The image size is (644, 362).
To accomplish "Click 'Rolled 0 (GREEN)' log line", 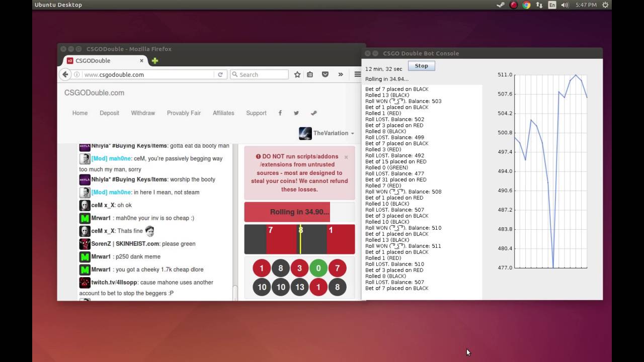I will (x=386, y=167).
